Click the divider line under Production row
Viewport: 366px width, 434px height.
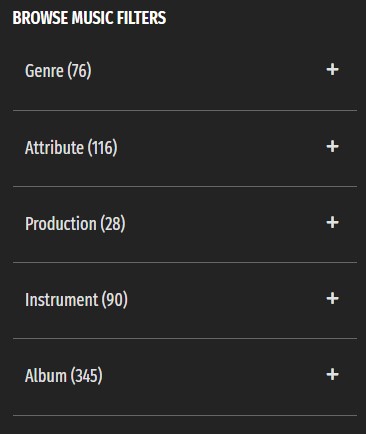click(185, 262)
